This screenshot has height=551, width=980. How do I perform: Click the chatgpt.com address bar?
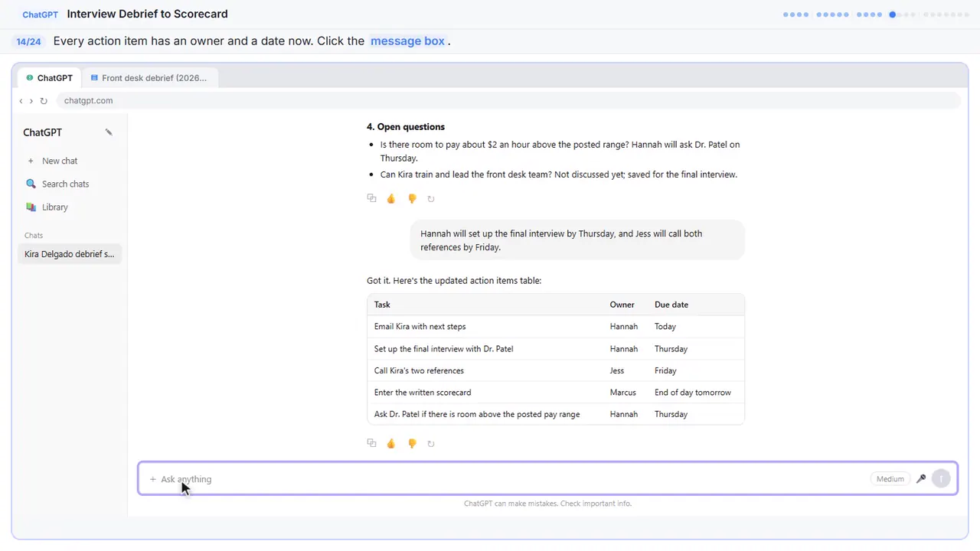click(x=508, y=101)
